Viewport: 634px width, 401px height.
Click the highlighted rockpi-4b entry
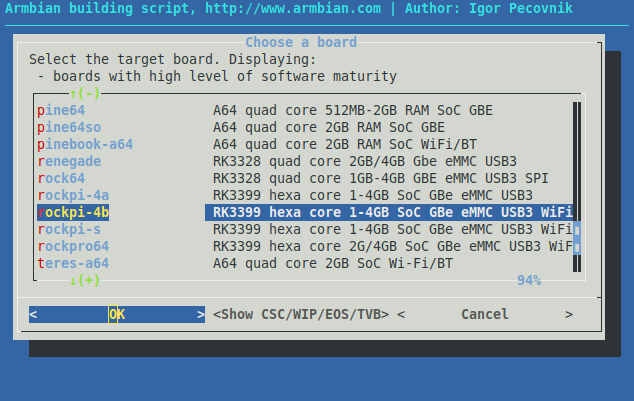click(73, 212)
